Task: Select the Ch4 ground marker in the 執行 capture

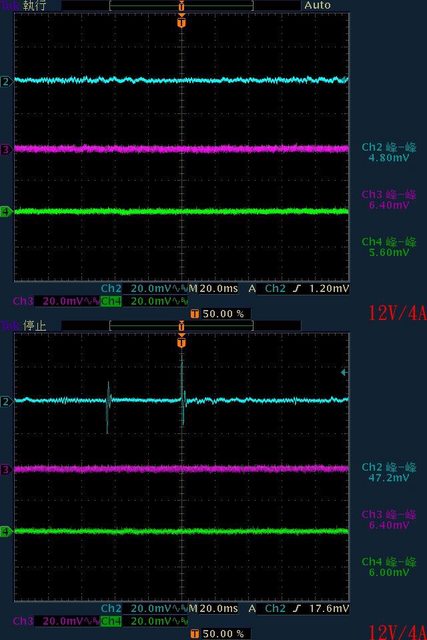Action: point(5,211)
